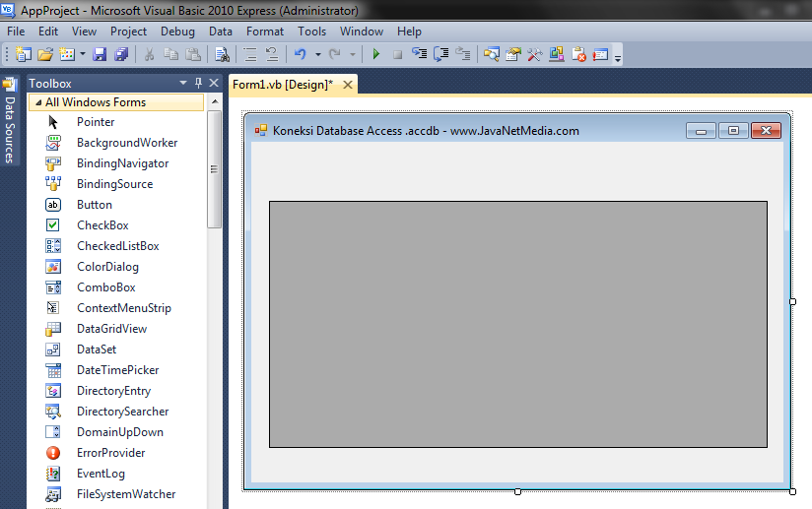The image size is (812, 509).
Task: Click the Add New Item toolbar icon
Action: (67, 54)
